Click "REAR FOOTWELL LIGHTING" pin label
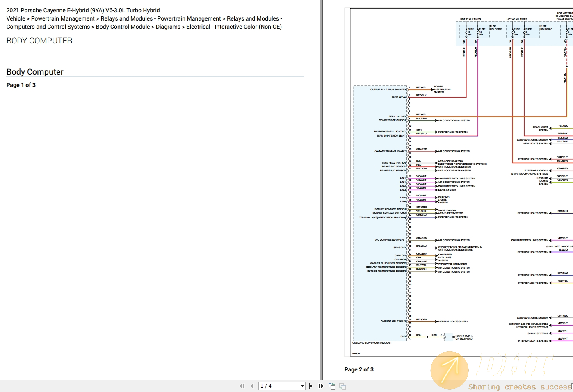The width and height of the screenshot is (573, 392). pyautogui.click(x=390, y=132)
